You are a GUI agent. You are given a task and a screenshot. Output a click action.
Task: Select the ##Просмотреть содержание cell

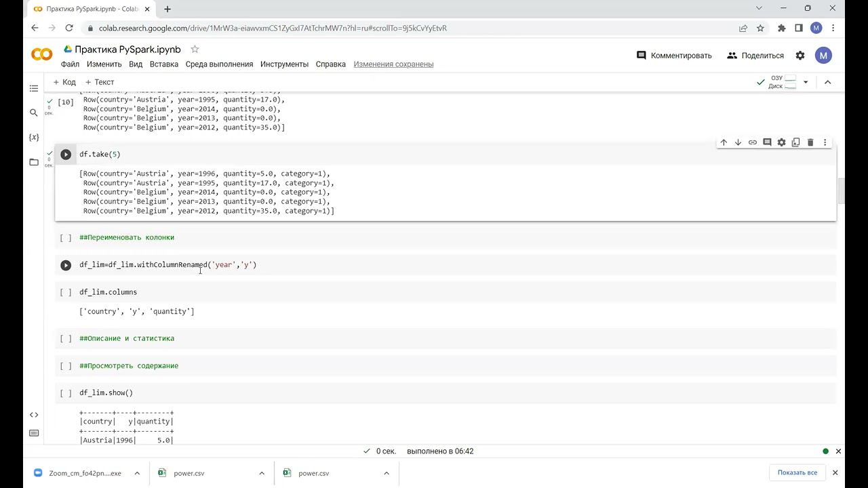(446, 365)
